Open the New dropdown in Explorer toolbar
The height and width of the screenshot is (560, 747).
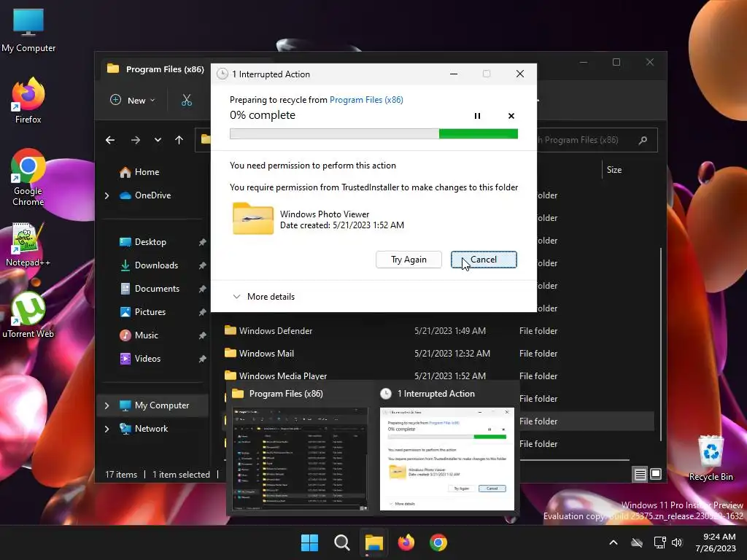(x=133, y=100)
